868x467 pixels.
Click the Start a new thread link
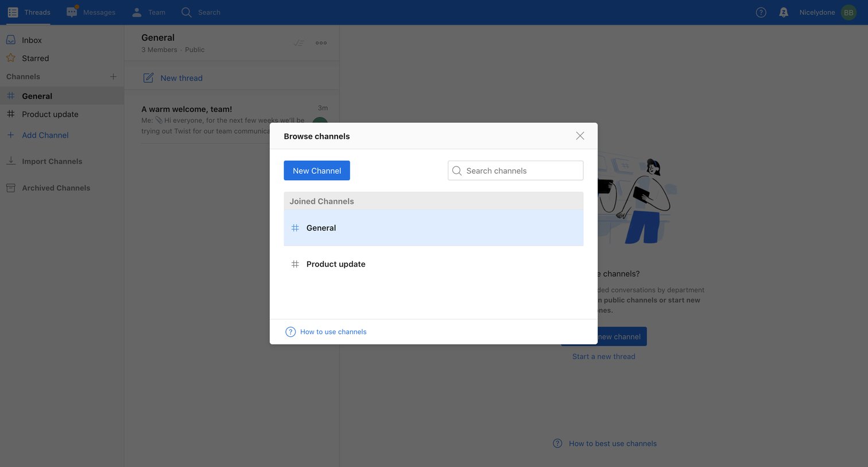(603, 356)
